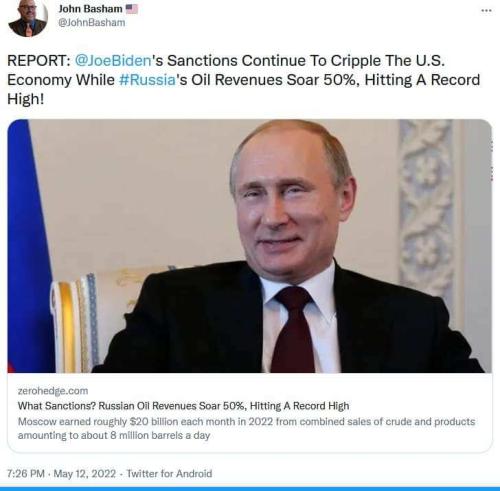Click the @JoeBiden mention
This screenshot has width=500, height=491.
tap(113, 61)
